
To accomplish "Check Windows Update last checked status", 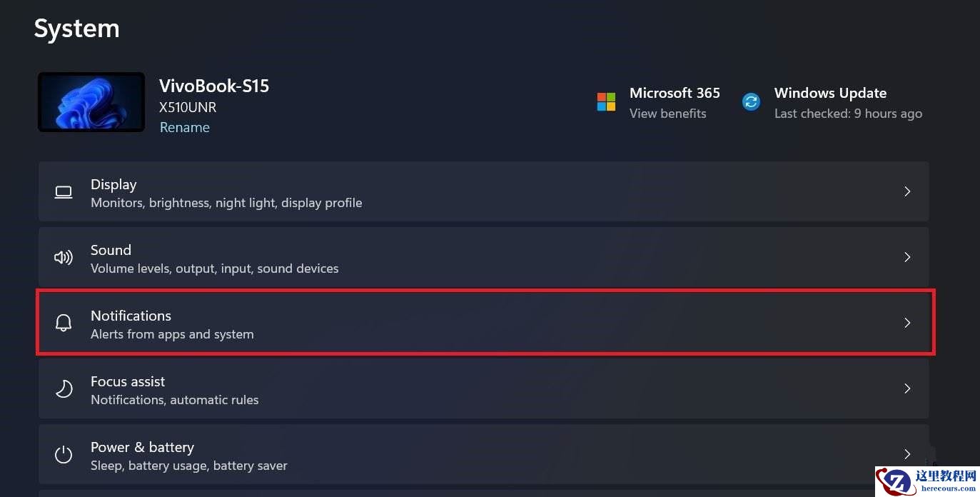I will pyautogui.click(x=848, y=113).
